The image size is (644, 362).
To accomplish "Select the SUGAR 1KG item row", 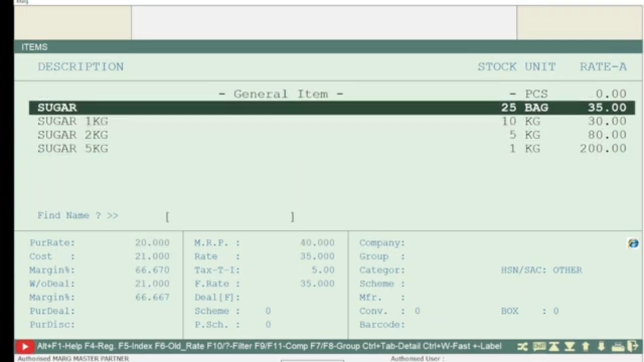I will click(332, 121).
